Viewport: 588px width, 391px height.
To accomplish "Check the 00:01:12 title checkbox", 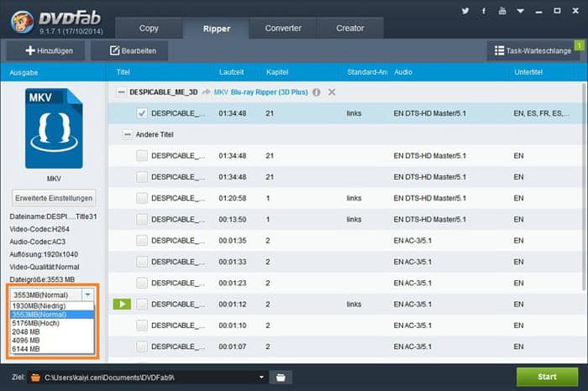I will click(x=141, y=304).
